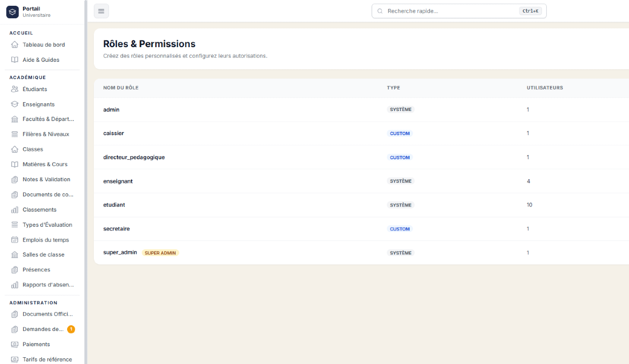Click the CUSTOM badge in the secretaire row
This screenshot has width=629, height=364.
click(x=400, y=229)
